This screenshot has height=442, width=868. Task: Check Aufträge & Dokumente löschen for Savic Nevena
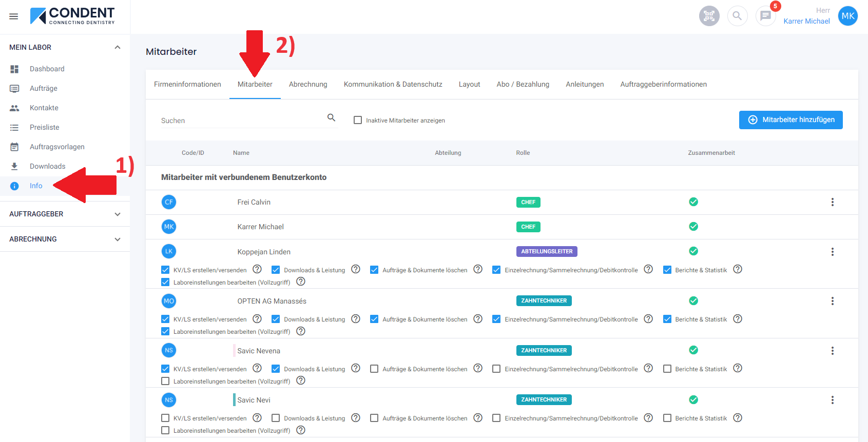point(374,369)
